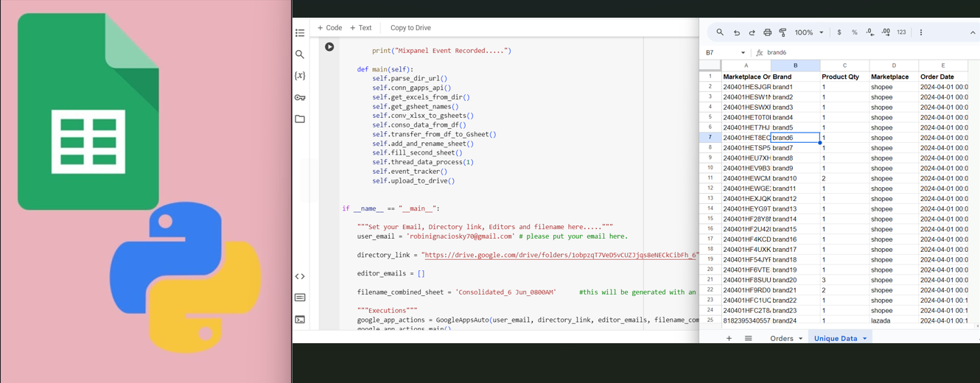Viewport: 980px width, 383px height.
Task: Click the Sheets paint format icon
Action: click(x=783, y=32)
